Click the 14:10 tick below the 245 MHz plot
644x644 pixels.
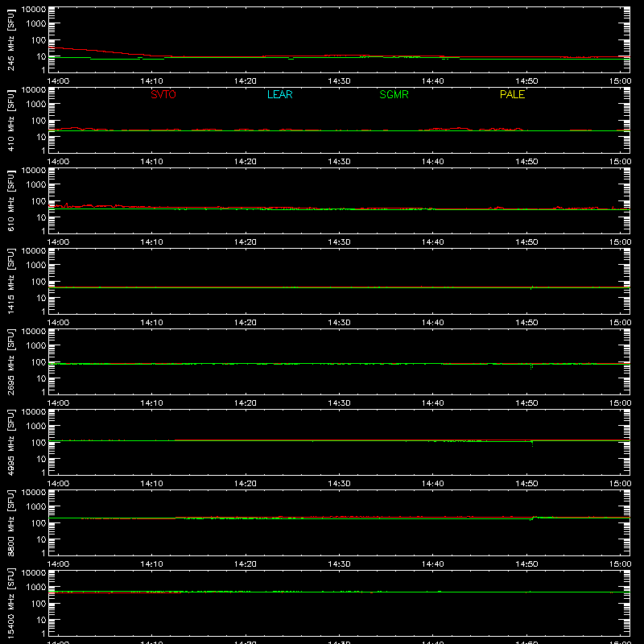pyautogui.click(x=151, y=81)
